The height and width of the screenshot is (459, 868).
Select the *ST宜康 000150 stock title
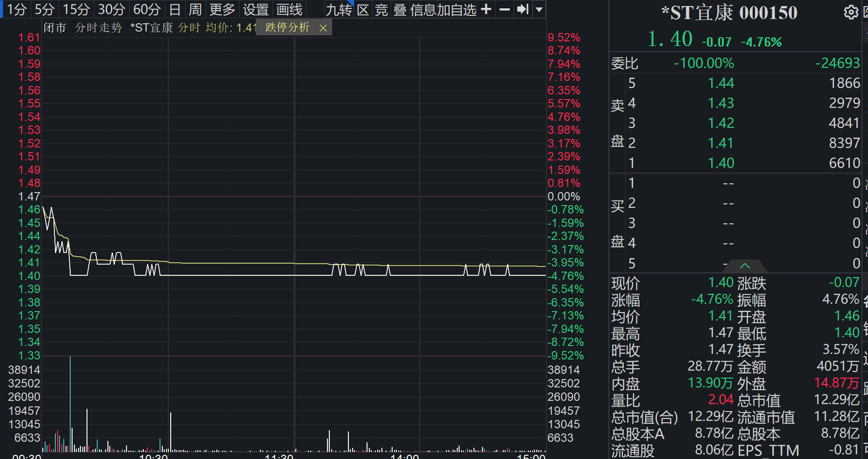[x=729, y=13]
